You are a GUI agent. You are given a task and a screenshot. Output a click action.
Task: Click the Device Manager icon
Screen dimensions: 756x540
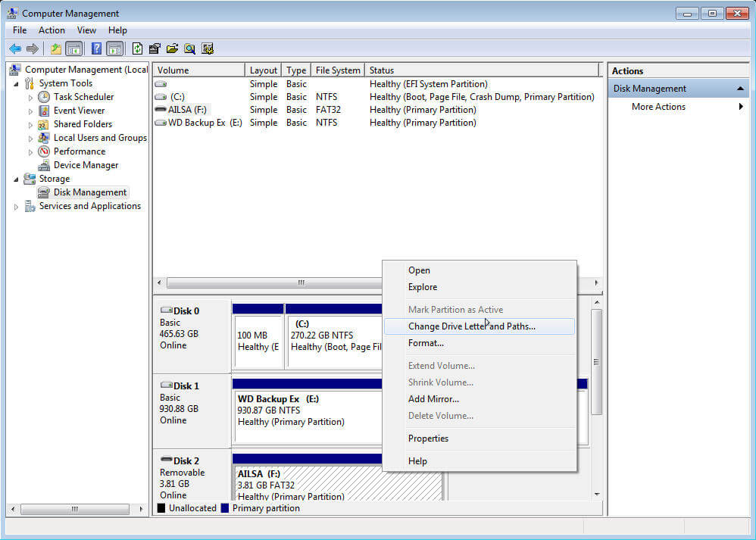click(x=44, y=165)
